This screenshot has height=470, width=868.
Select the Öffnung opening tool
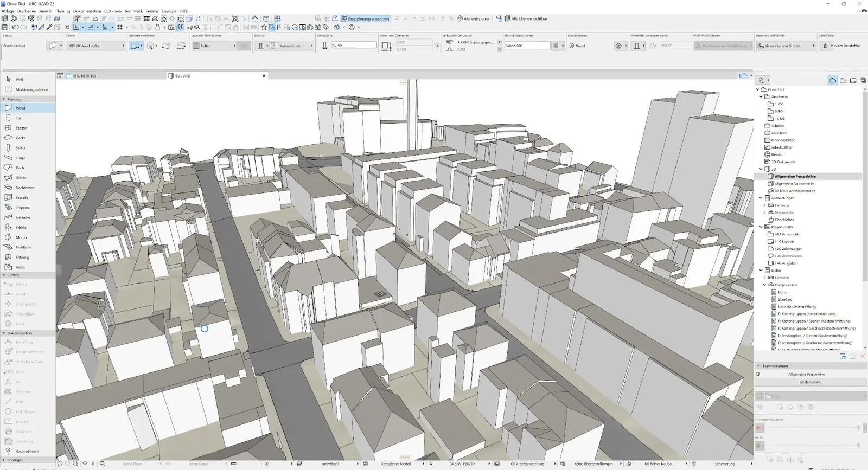tap(28, 257)
